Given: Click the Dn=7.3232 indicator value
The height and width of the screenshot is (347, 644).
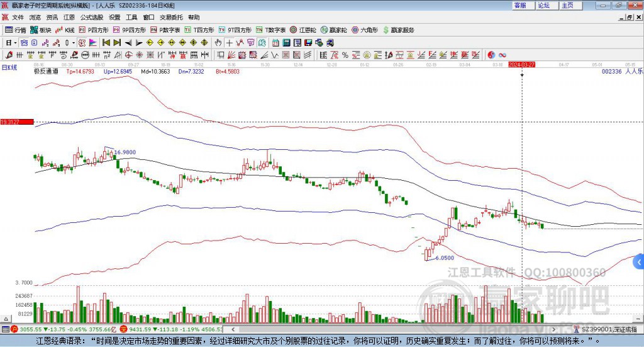Looking at the screenshot, I should 191,72.
